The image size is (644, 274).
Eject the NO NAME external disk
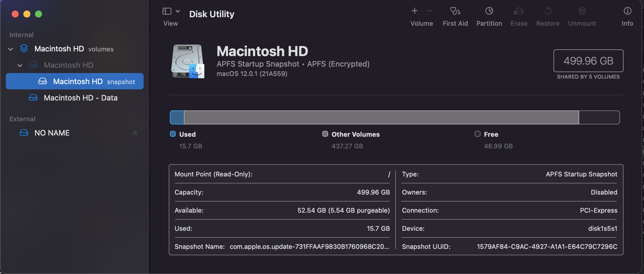point(135,133)
